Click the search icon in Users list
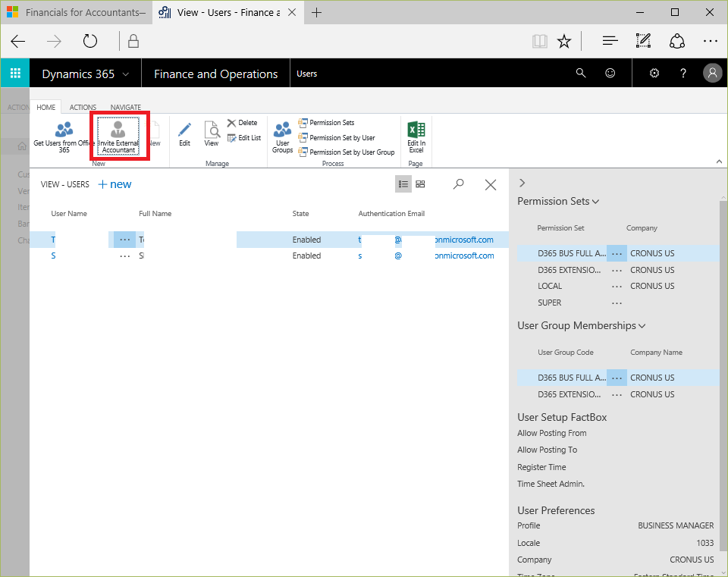 [x=458, y=184]
